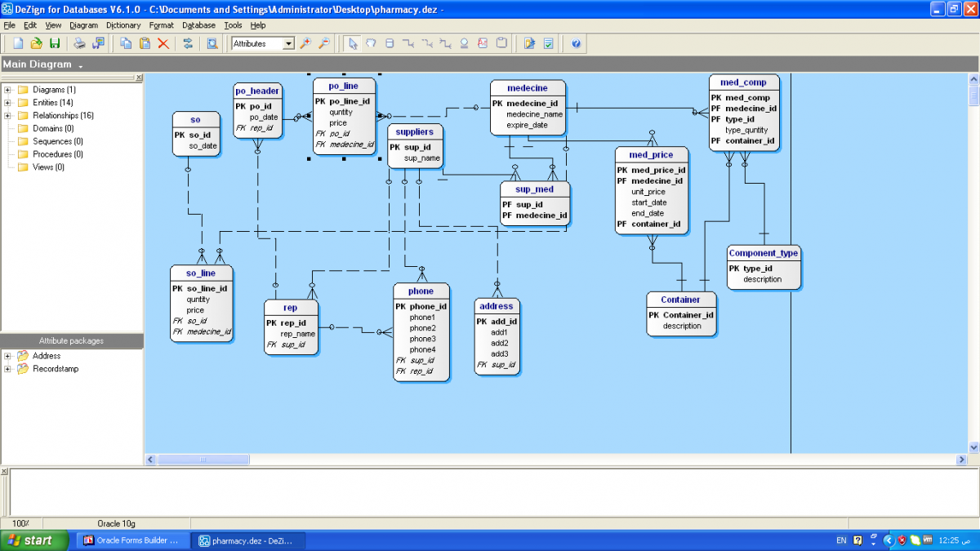Click the Zoom In magnifier icon
This screenshot has width=980, height=551.
(306, 43)
